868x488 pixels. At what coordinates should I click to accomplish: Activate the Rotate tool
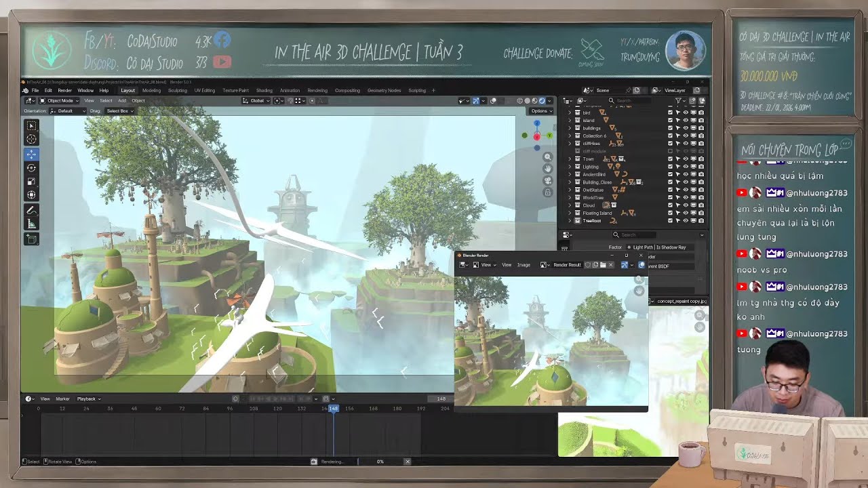coord(31,167)
